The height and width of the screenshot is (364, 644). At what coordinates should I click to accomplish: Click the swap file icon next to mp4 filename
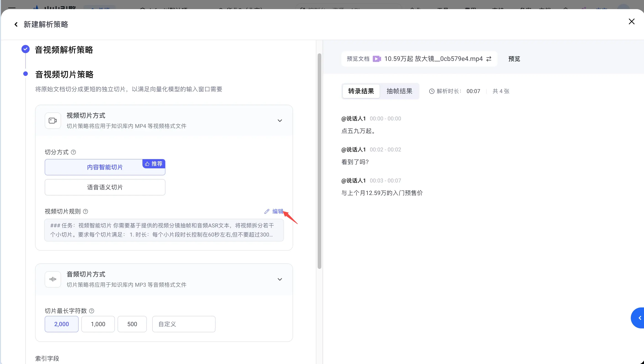[489, 59]
